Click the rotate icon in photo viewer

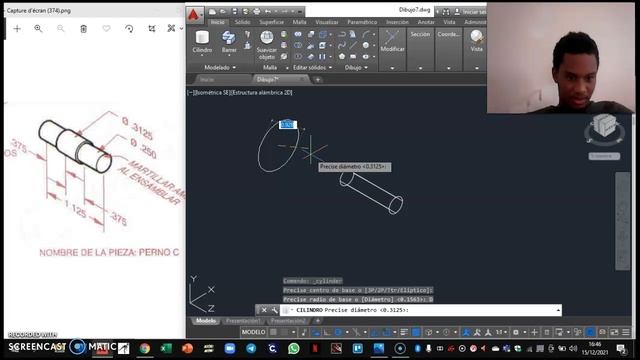[x=129, y=29]
